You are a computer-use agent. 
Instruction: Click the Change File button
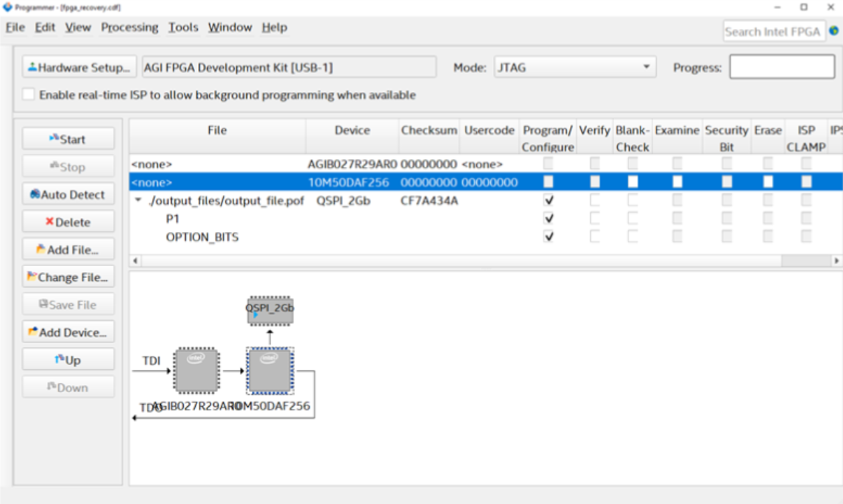(x=68, y=277)
